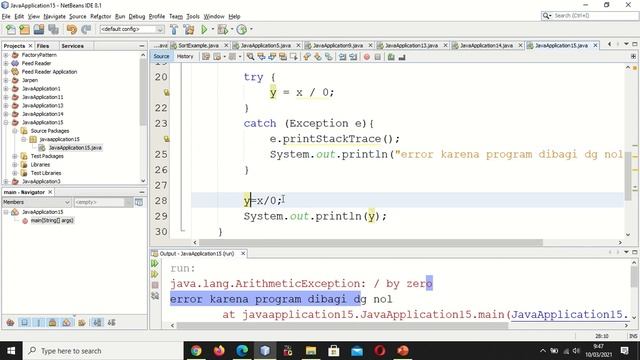Open Firefox from the taskbar
640x360 pixels.
tap(219, 351)
